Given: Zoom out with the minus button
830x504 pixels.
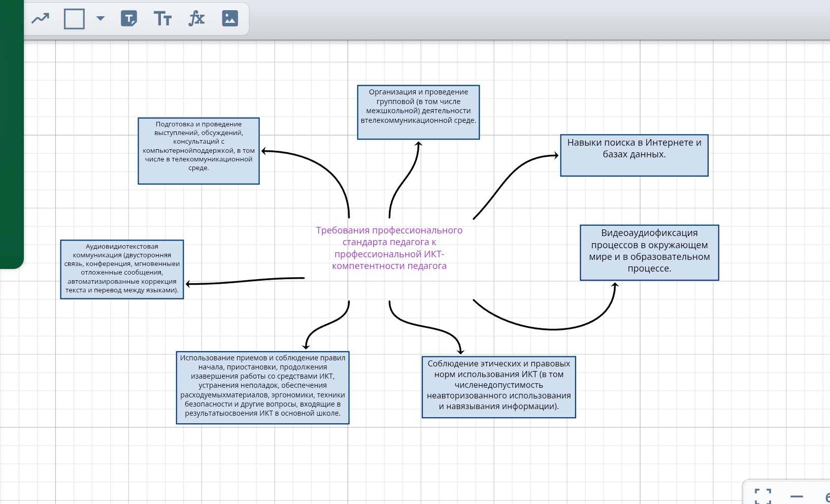Looking at the screenshot, I should click(796, 496).
